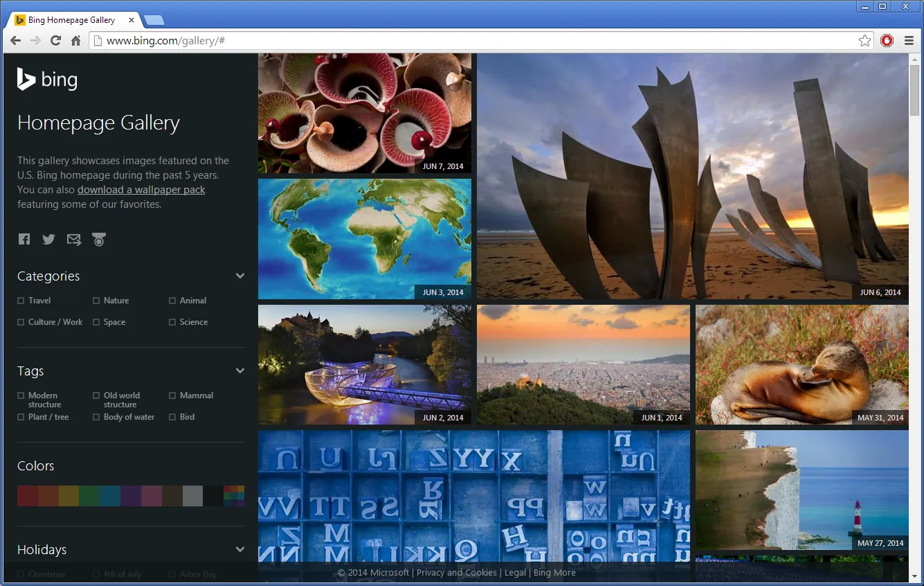The height and width of the screenshot is (586, 924).
Task: Enable the Modern structure tag
Action: click(x=21, y=396)
